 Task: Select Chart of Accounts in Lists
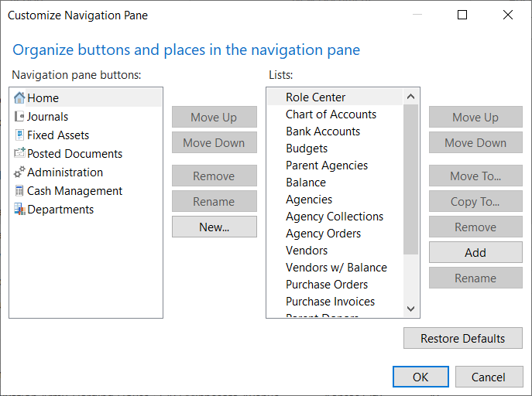[x=331, y=114]
